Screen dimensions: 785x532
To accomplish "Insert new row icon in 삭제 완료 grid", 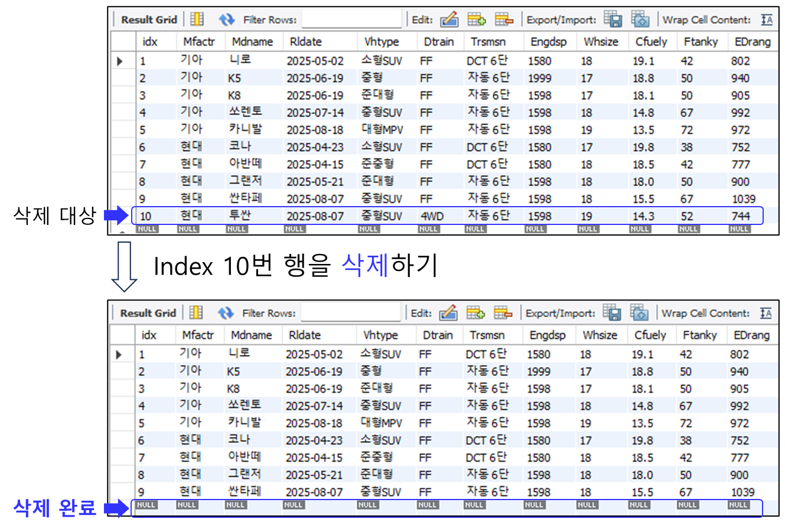I will tap(475, 313).
